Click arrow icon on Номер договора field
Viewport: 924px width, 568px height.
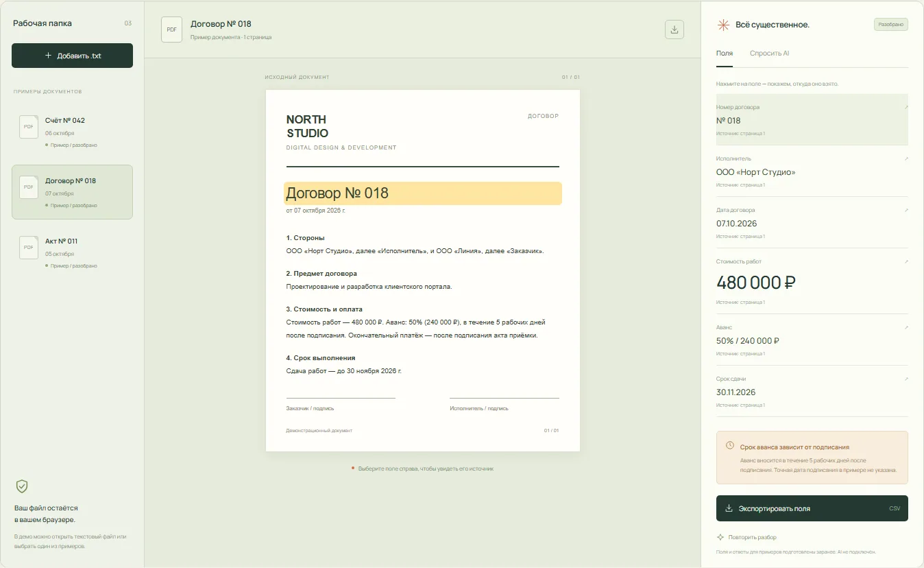pyautogui.click(x=906, y=107)
